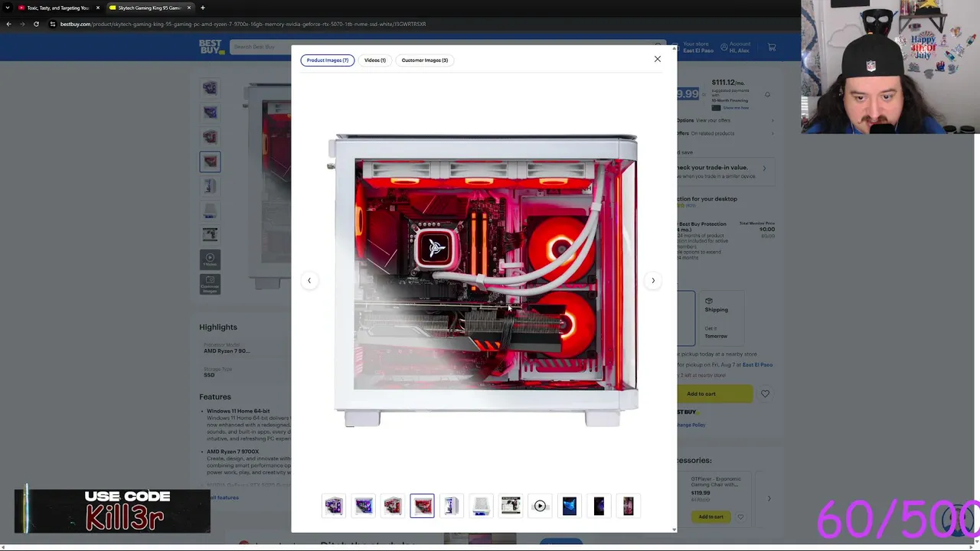Select the second side thumbnail on the product page
The width and height of the screenshot is (980, 551).
(210, 112)
